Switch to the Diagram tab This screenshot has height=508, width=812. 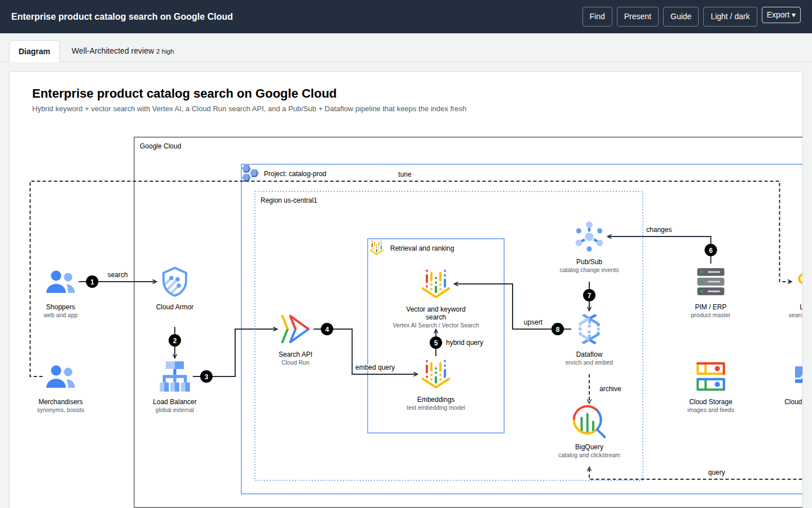(x=34, y=51)
